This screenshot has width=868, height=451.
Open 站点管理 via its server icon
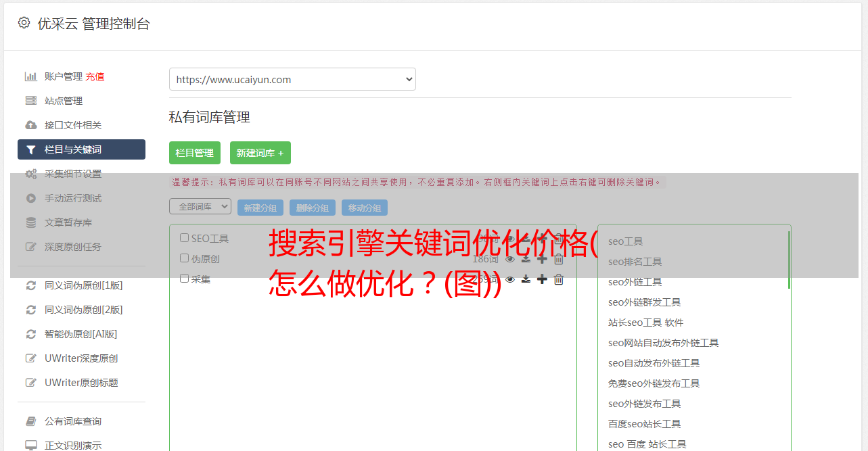pos(30,101)
